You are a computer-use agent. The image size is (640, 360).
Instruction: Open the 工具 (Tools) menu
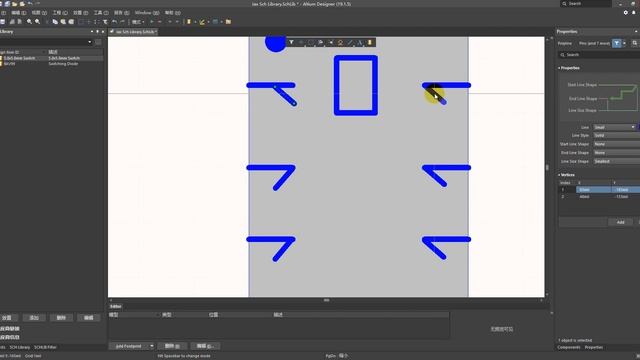click(x=101, y=13)
